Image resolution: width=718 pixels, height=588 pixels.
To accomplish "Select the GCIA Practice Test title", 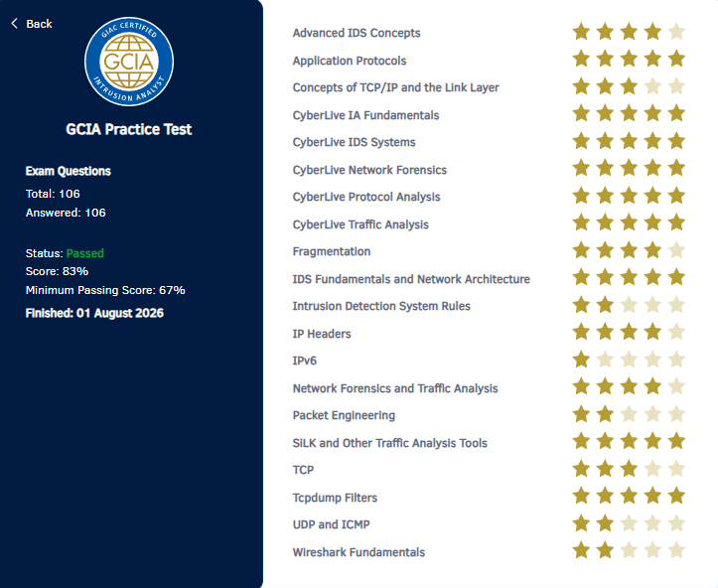I will click(129, 129).
